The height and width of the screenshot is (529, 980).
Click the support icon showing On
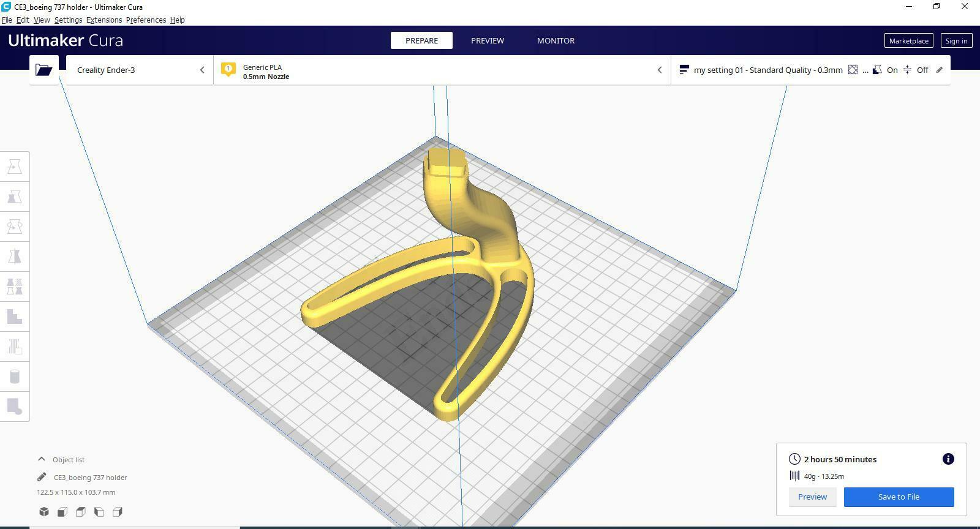pyautogui.click(x=877, y=70)
